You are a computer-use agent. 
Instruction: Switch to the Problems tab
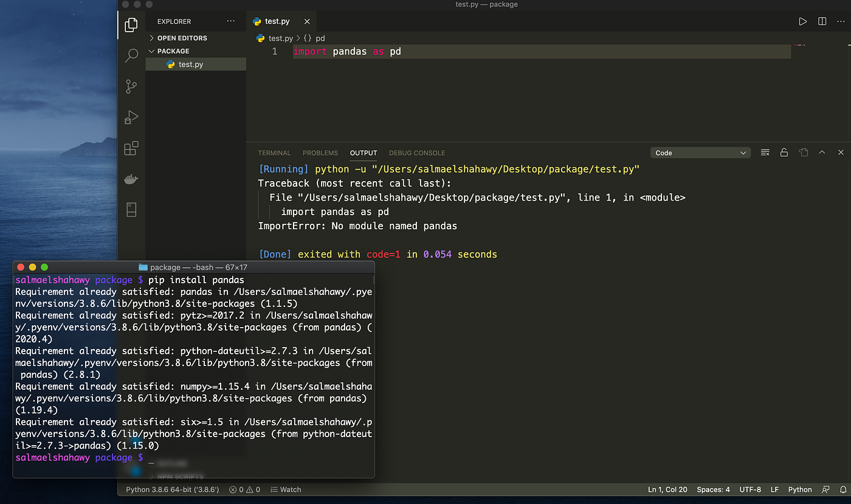(320, 153)
